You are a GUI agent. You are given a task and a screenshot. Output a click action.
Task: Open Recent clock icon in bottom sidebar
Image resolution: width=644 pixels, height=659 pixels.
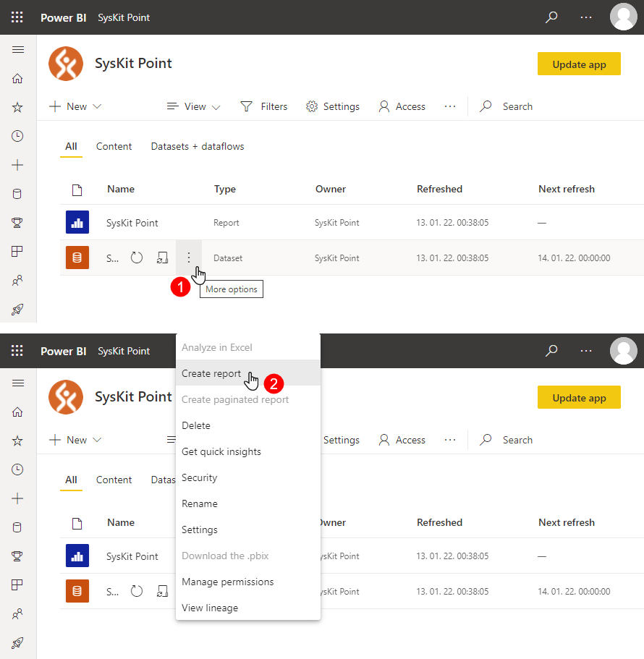click(17, 469)
